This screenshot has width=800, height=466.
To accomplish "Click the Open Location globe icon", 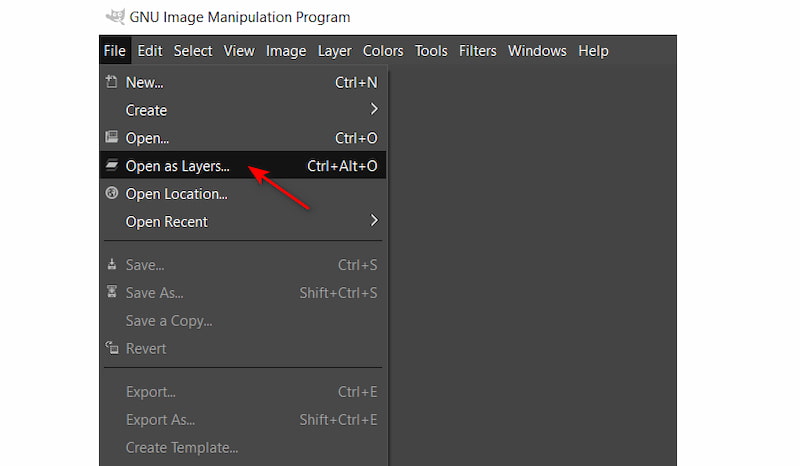I will coord(112,194).
